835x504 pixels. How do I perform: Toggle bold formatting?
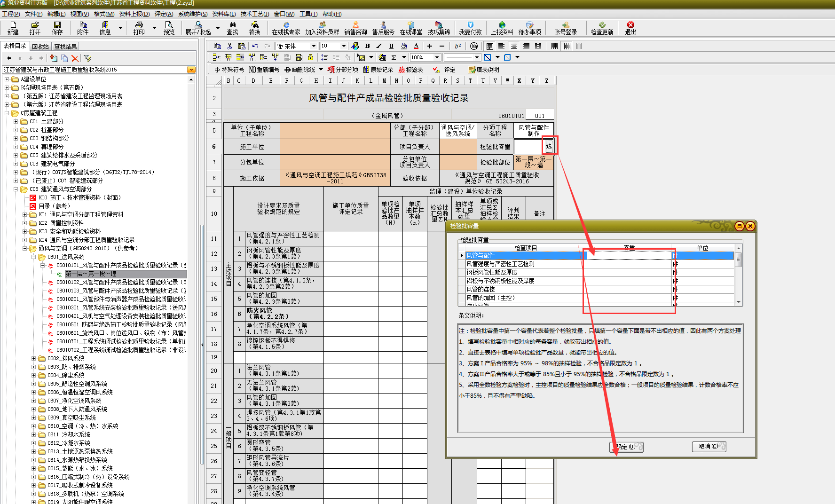(x=367, y=46)
